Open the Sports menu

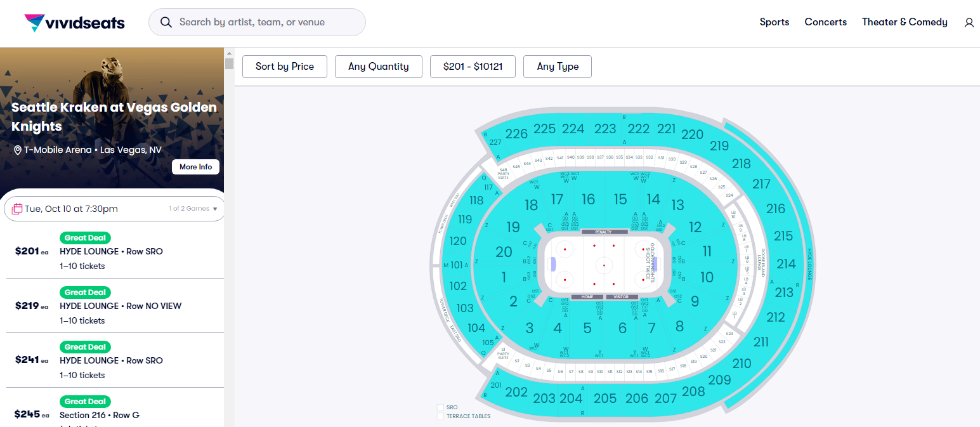click(774, 22)
